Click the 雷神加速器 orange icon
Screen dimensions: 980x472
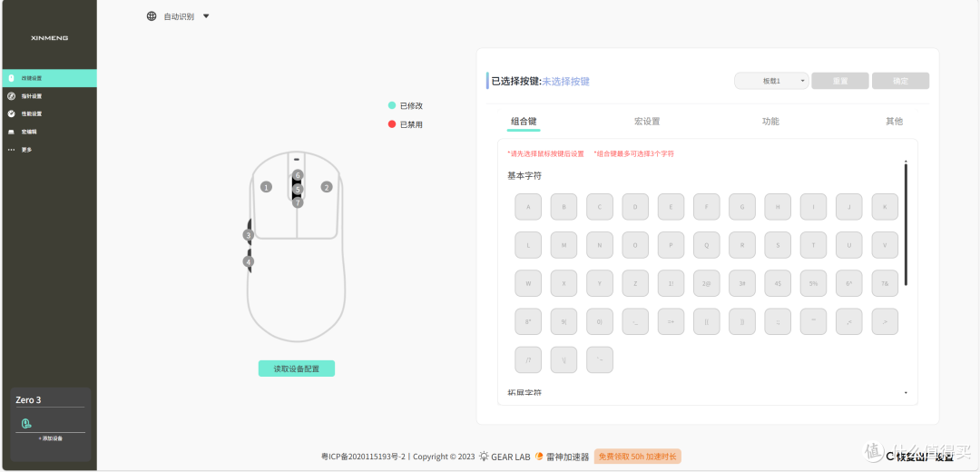tap(539, 457)
